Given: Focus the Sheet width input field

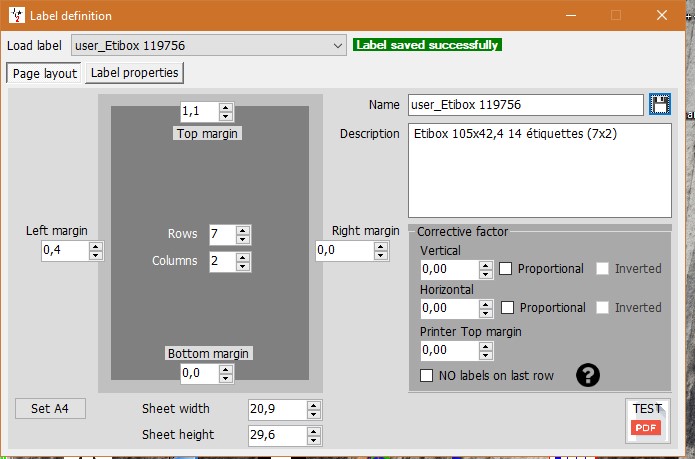Looking at the screenshot, I should click(277, 409).
